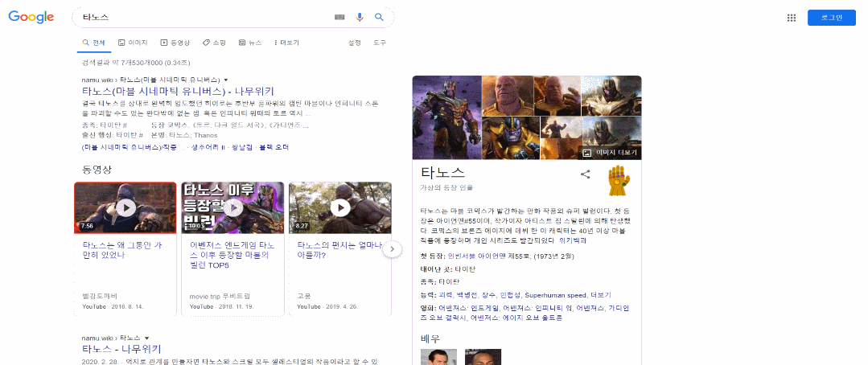Start voice search with microphone icon
This screenshot has height=365, width=868.
[x=360, y=17]
